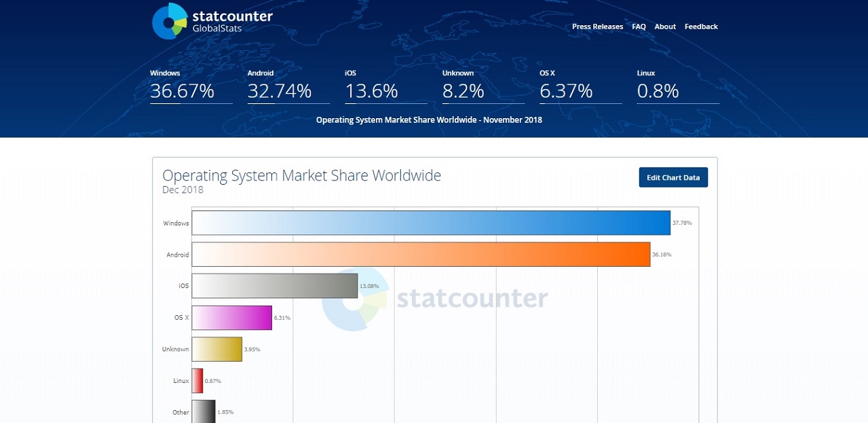Image resolution: width=868 pixels, height=423 pixels.
Task: Click the magenta OS X bar
Action: coord(232,318)
